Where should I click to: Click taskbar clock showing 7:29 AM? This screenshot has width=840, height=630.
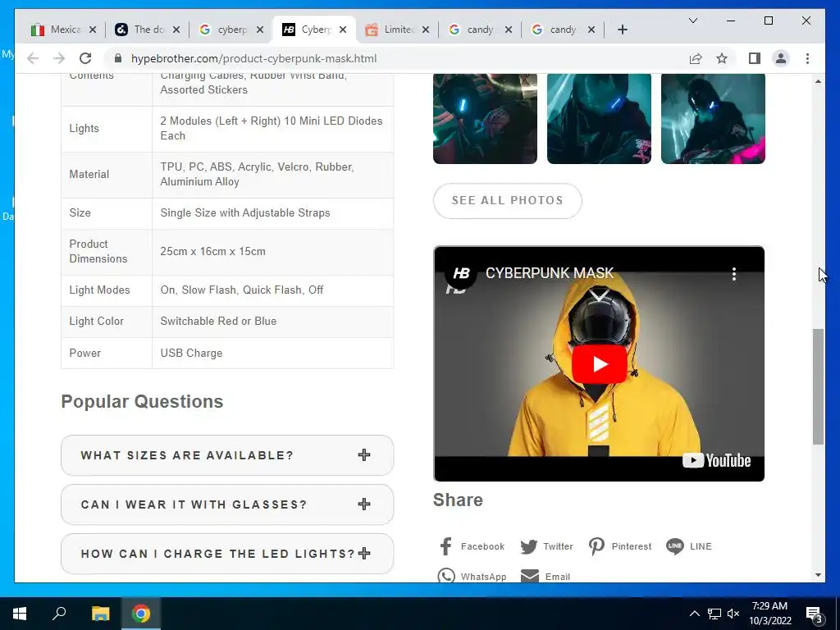pos(769,614)
